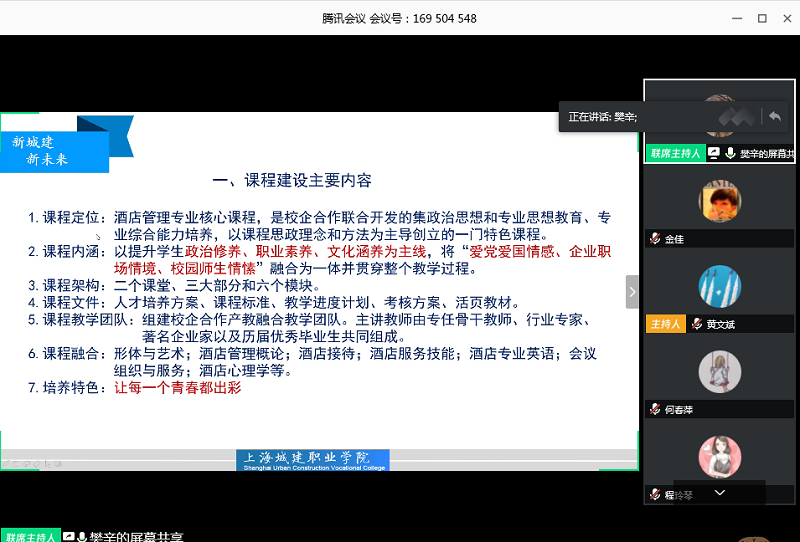This screenshot has height=542, width=800.
Task: Click the slide line 3. 课程架构
Action: 175,285
